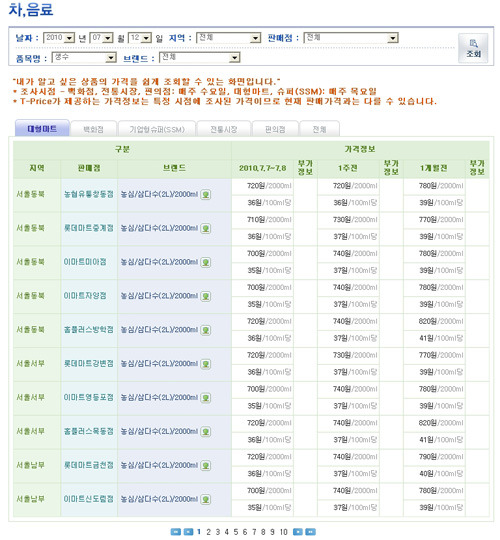
Task: Select the 대형마트 tab
Action: click(42, 129)
